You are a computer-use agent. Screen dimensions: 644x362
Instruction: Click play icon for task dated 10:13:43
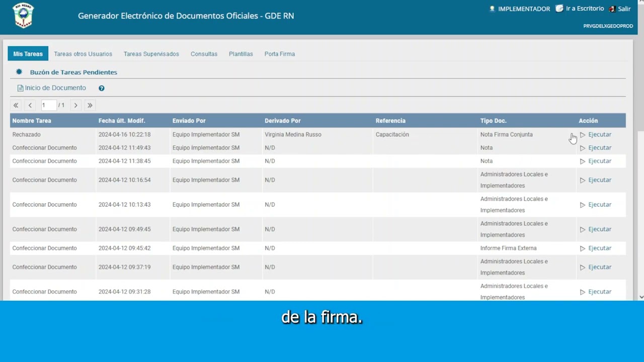click(x=583, y=205)
